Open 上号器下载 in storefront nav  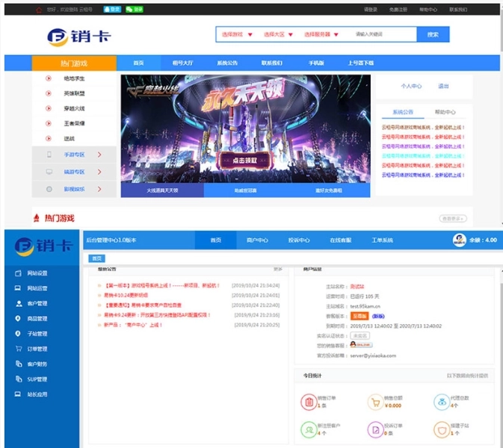[x=360, y=63]
